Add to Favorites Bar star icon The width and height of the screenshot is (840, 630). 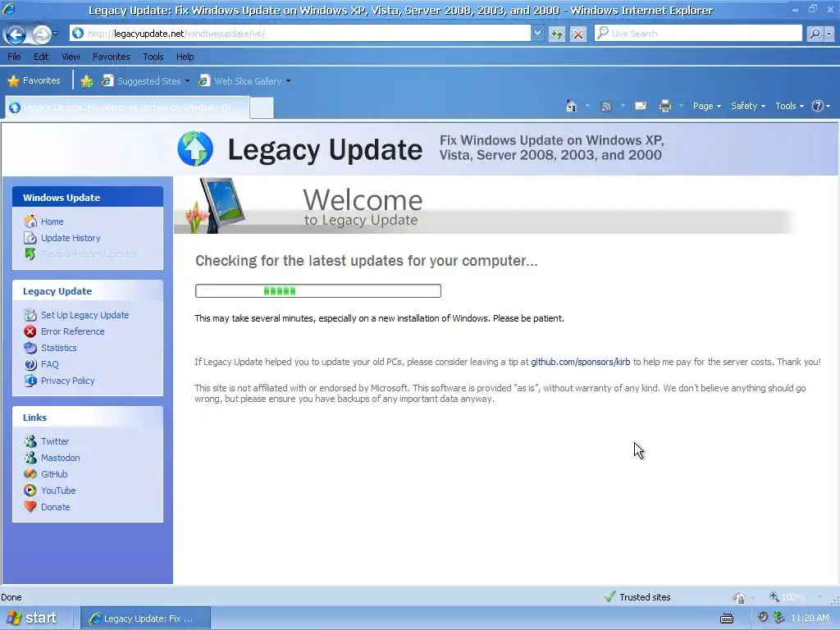(86, 81)
